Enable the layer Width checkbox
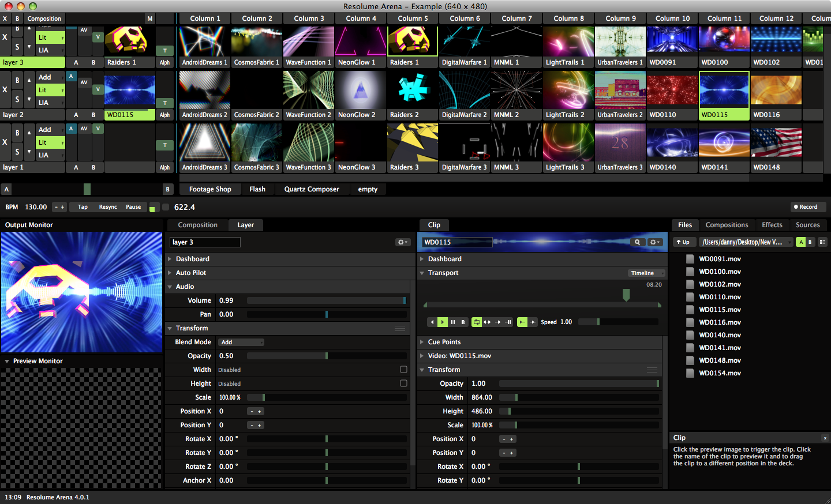 [403, 370]
